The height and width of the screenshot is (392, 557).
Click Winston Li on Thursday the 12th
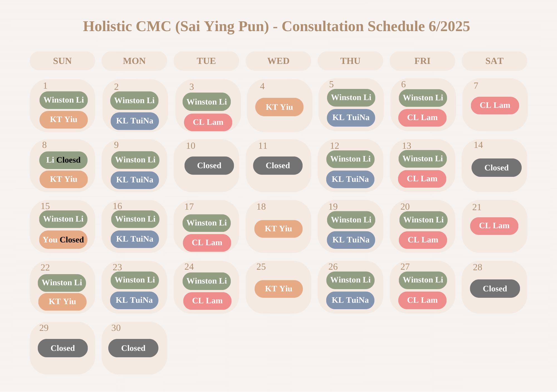tap(350, 159)
